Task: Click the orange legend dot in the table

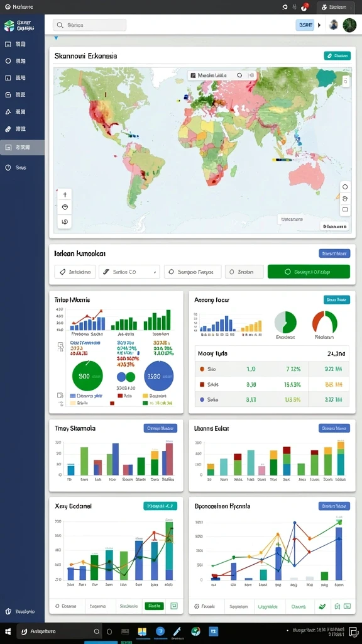Action: [x=202, y=369]
